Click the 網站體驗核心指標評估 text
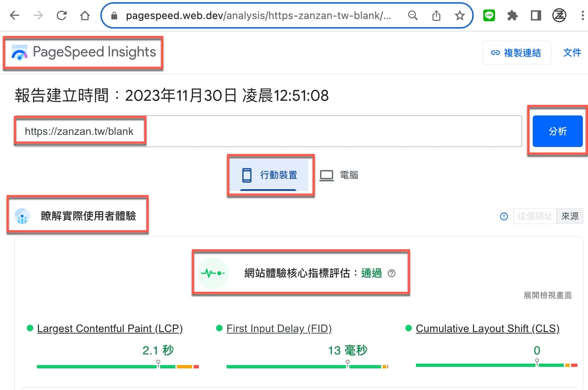588x390 pixels. click(x=297, y=273)
